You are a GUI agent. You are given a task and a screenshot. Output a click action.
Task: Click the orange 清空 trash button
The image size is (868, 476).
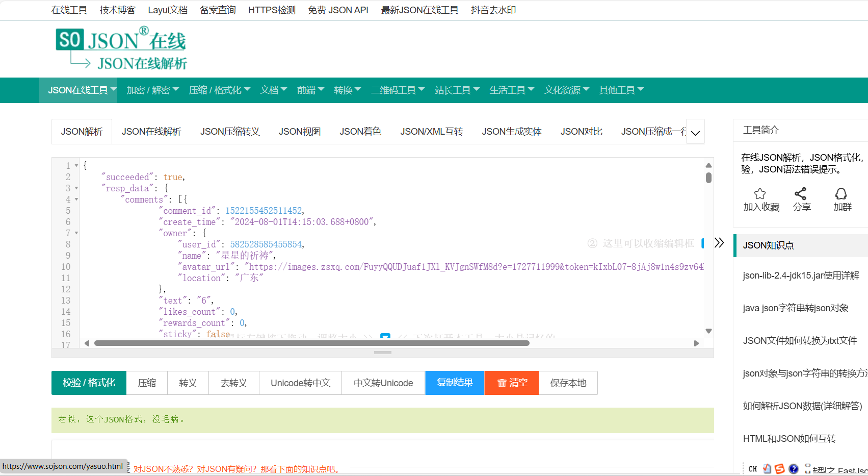pyautogui.click(x=512, y=383)
